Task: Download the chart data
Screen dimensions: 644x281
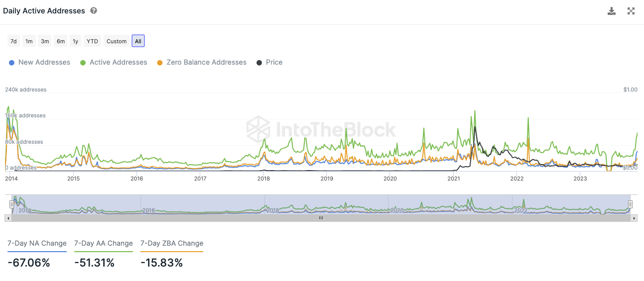Action: (612, 11)
